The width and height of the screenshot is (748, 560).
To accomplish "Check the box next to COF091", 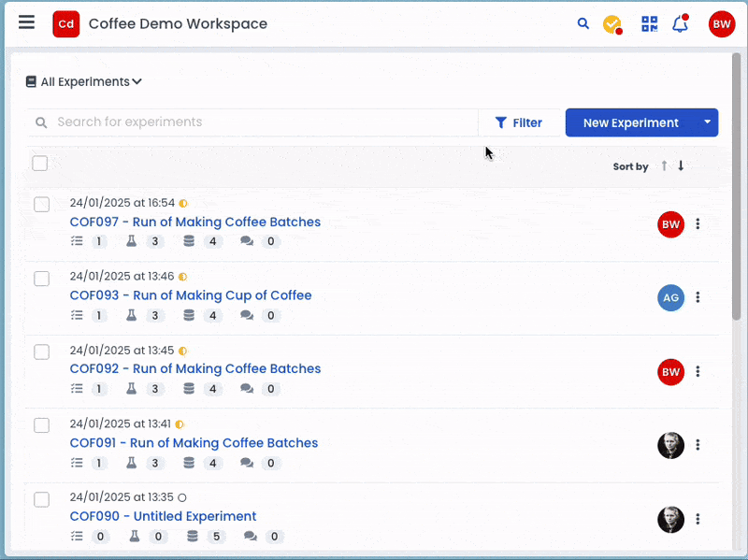I will tap(42, 425).
